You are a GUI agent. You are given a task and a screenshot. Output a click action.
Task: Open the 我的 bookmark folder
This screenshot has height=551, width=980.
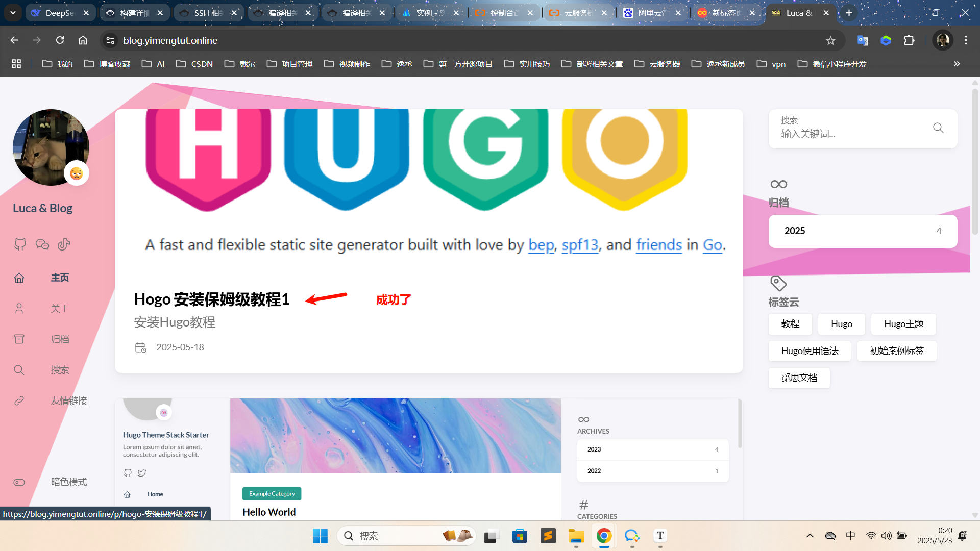[57, 64]
